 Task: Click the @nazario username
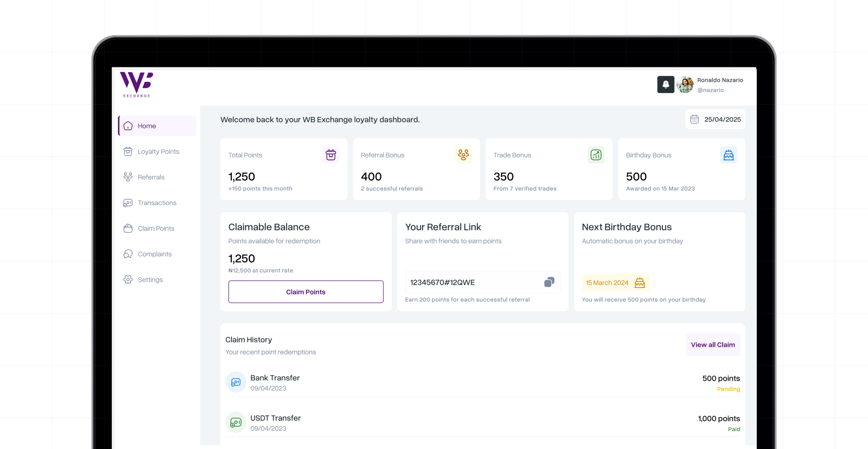(710, 90)
